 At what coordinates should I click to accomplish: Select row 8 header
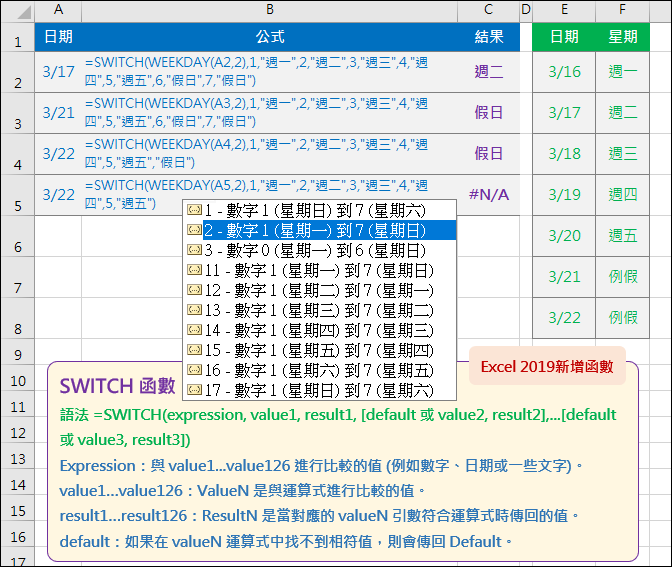[x=18, y=318]
